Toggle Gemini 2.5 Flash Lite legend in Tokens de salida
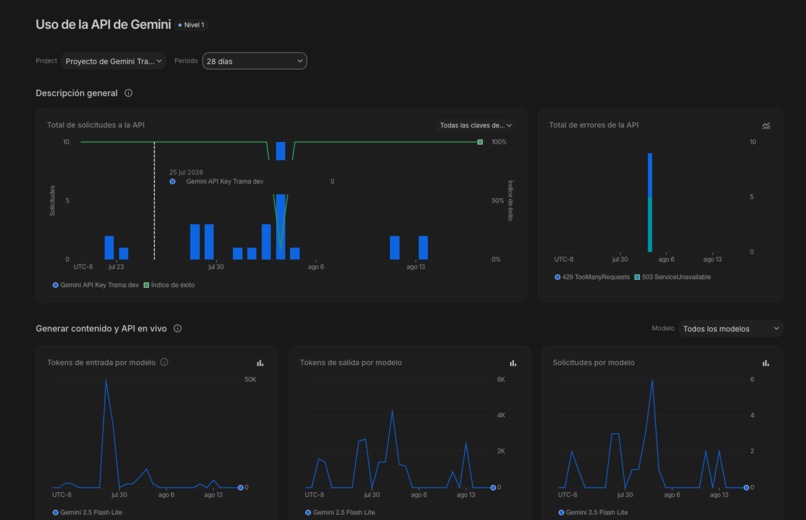Image resolution: width=806 pixels, height=520 pixels. (340, 512)
